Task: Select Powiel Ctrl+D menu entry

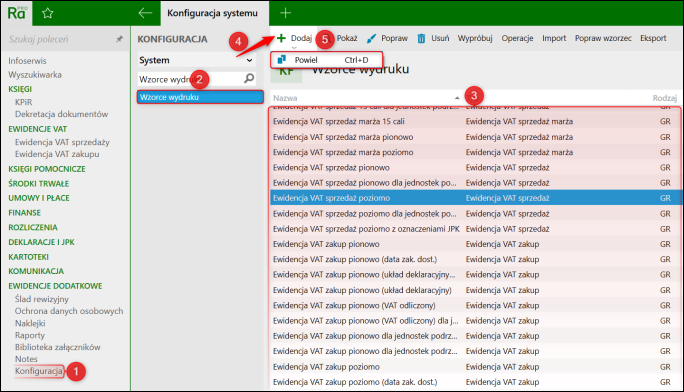Action: [326, 60]
